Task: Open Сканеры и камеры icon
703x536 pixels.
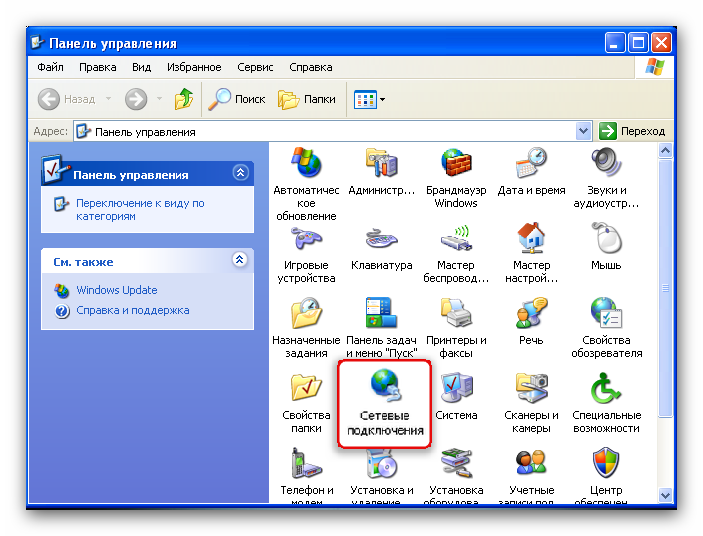Action: [531, 388]
